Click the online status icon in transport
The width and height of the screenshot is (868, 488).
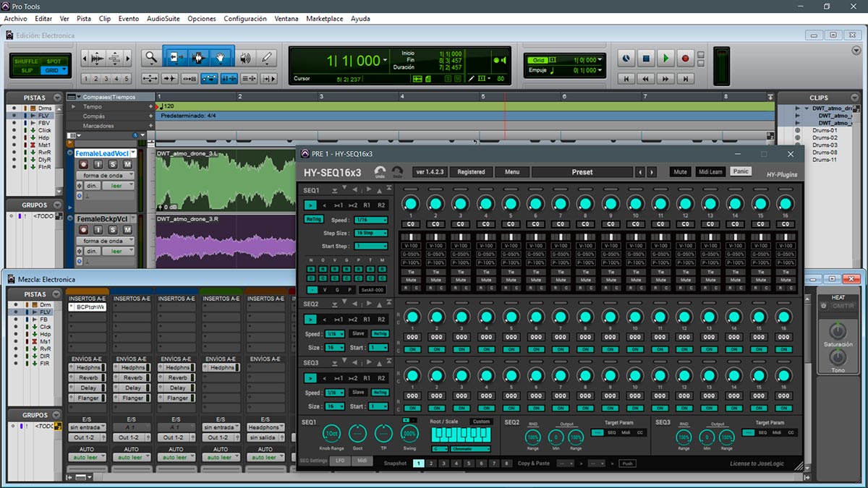coord(626,59)
